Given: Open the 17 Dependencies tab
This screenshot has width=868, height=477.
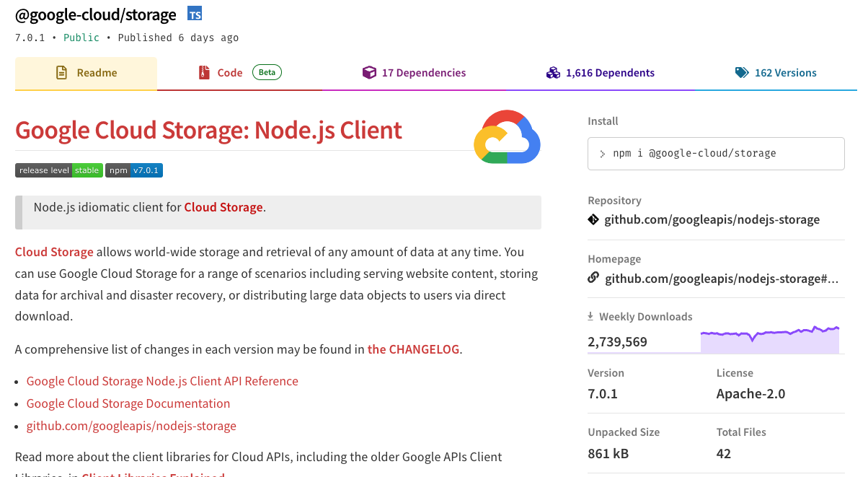Looking at the screenshot, I should 414,73.
